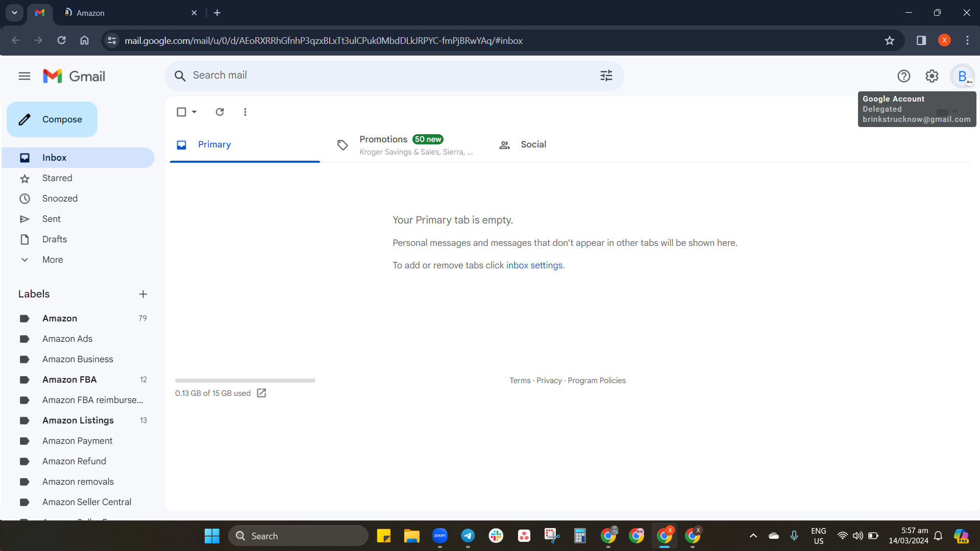
Task: Open Chrome profile X avatar
Action: click(x=944, y=40)
